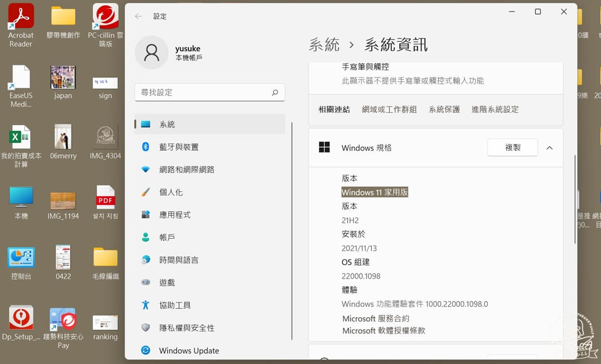Image resolution: width=601 pixels, height=364 pixels.
Task: Open 網路和網際網路 via its Wi-Fi icon
Action: point(146,170)
